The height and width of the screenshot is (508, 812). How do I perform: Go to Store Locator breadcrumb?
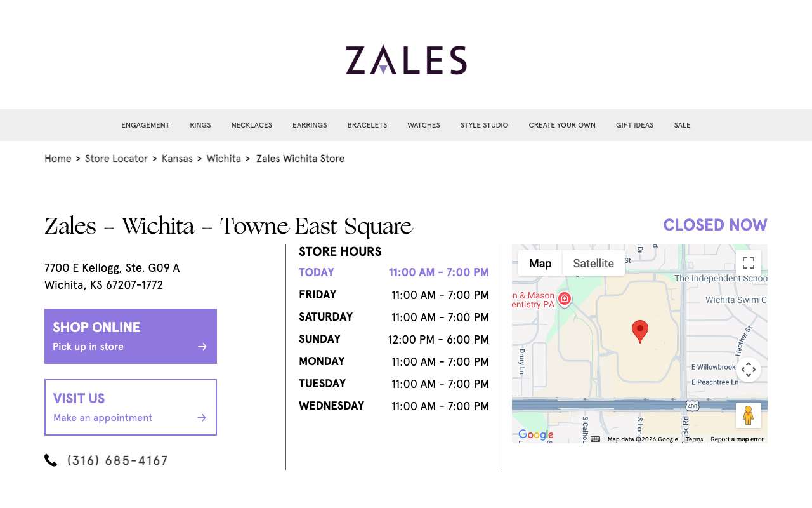coord(116,159)
